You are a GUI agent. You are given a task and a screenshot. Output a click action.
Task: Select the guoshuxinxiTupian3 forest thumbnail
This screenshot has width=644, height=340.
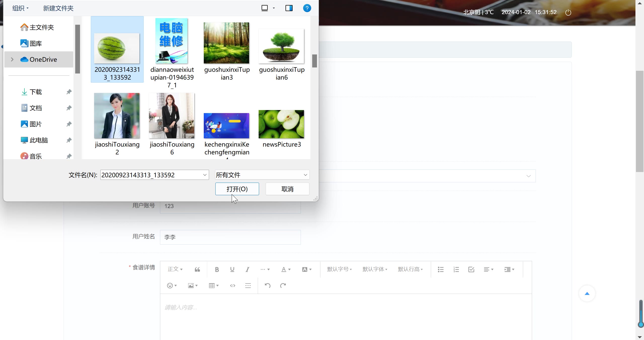click(226, 43)
